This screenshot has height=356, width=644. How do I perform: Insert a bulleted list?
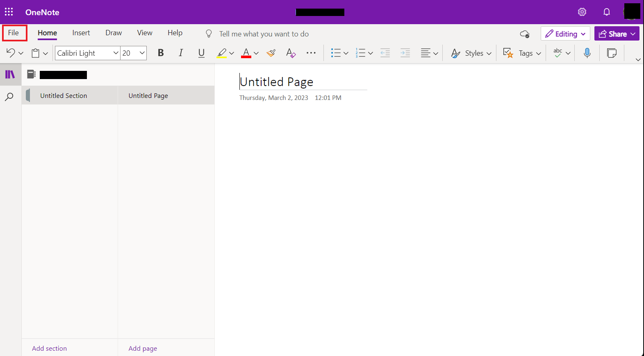[336, 53]
